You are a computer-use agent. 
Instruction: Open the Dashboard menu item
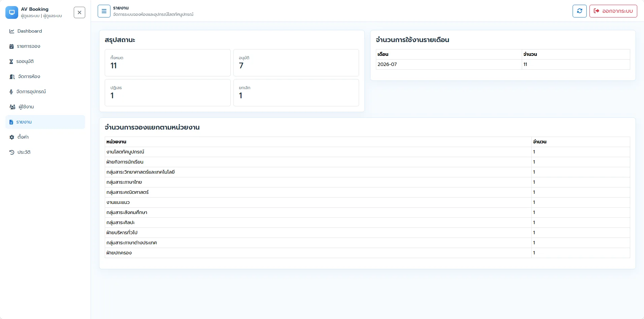click(x=45, y=31)
